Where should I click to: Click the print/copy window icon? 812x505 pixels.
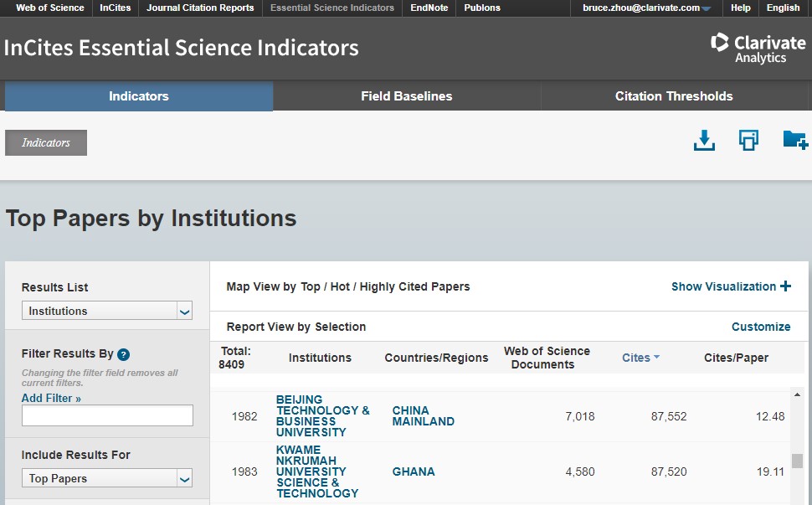pyautogui.click(x=748, y=141)
